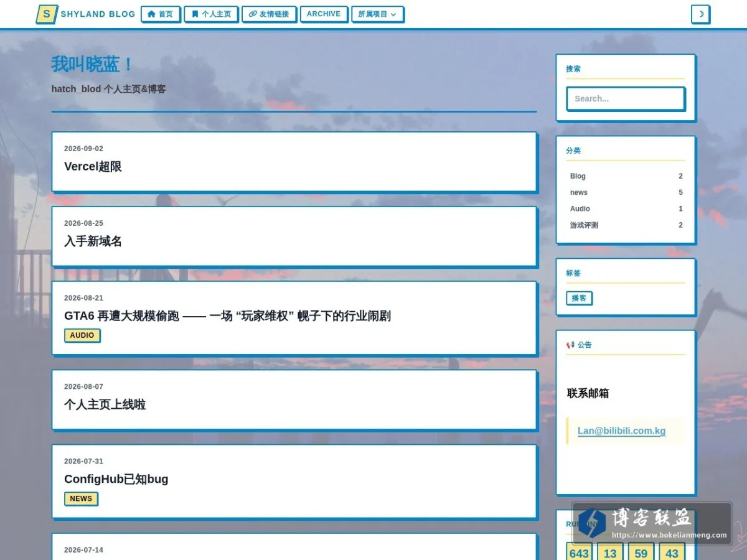
Task: Click the yellow S logo icon
Action: [47, 14]
